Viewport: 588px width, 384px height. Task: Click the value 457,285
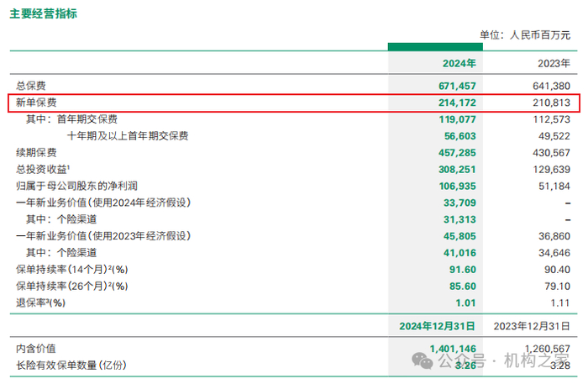coord(457,153)
